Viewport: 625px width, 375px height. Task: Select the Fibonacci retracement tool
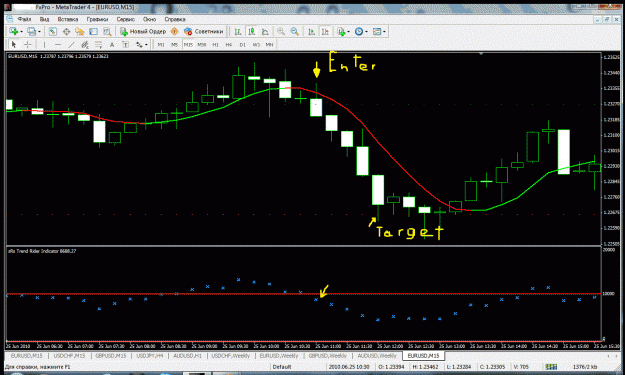click(x=98, y=45)
